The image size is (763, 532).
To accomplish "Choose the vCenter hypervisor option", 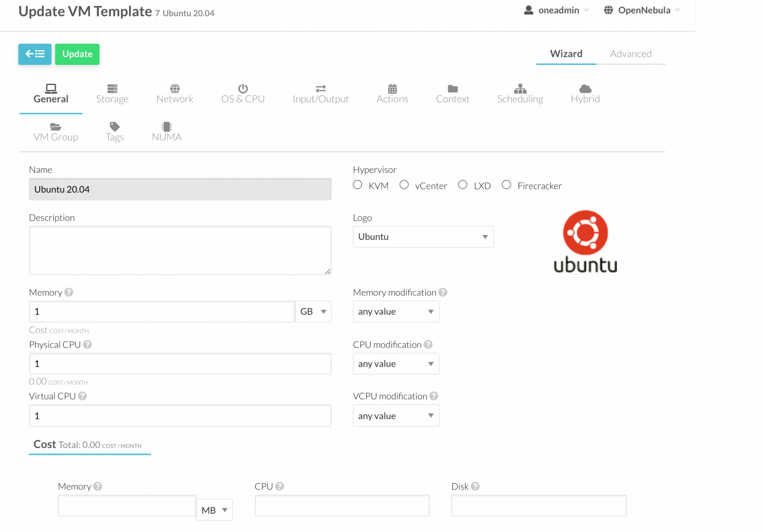I will (x=404, y=184).
